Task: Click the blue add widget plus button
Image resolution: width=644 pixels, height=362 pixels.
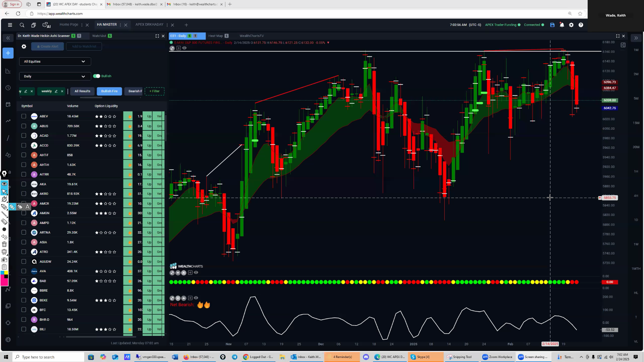Action: [8, 53]
